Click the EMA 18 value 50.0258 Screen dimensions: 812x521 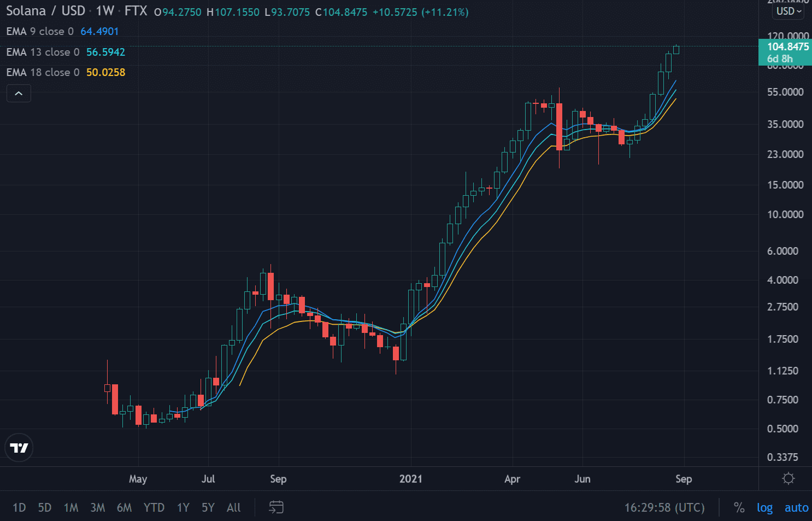pos(105,72)
